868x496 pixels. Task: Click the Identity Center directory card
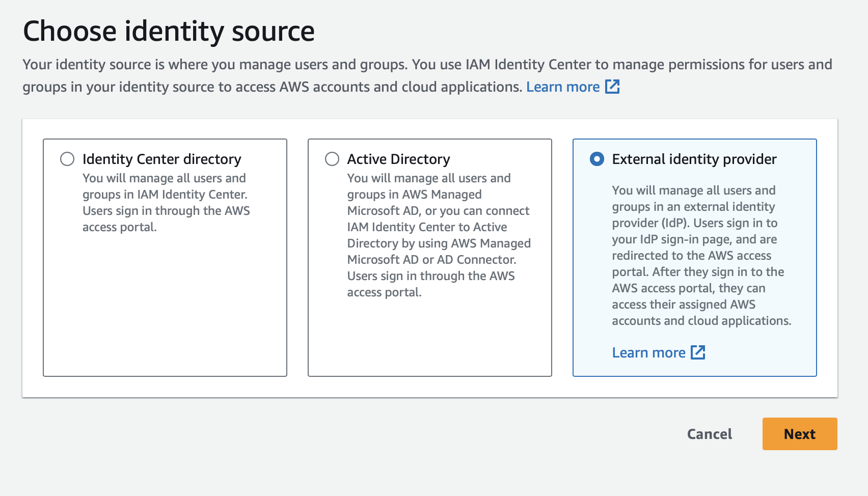tap(165, 257)
